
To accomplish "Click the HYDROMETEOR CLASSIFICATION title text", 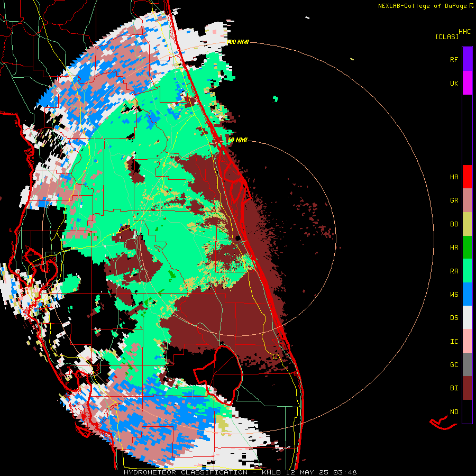I will [186, 472].
